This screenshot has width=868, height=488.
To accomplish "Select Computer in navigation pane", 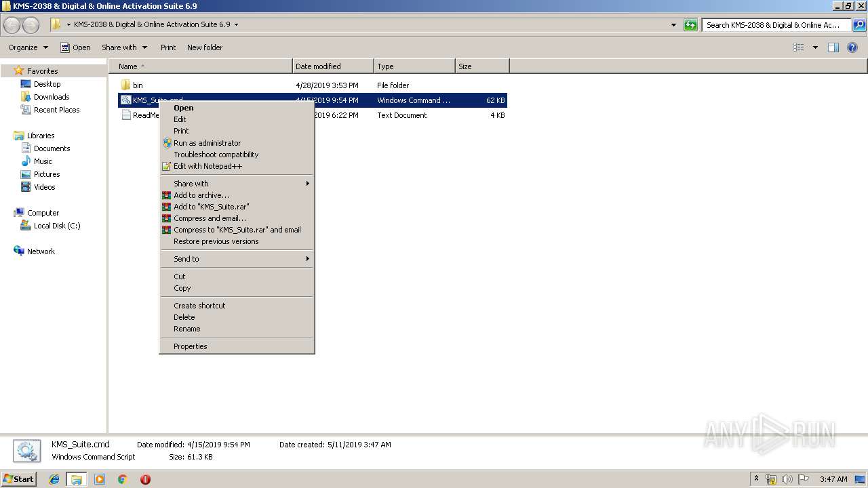I will point(43,213).
